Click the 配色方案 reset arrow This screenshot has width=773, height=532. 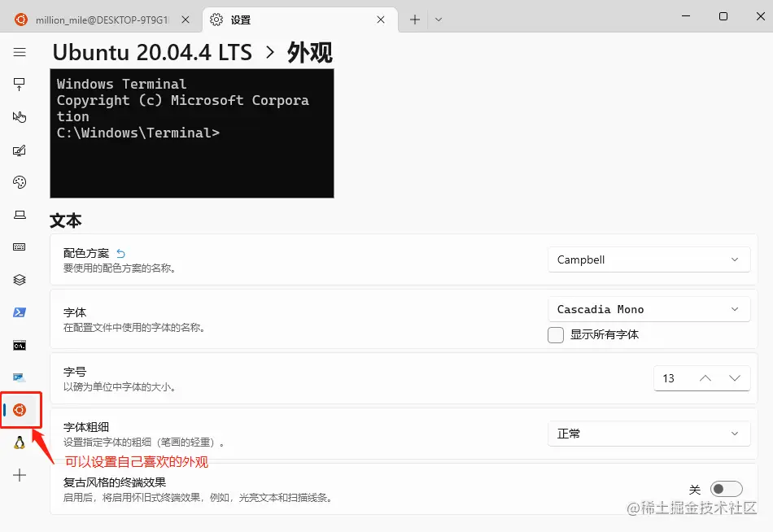tap(119, 252)
